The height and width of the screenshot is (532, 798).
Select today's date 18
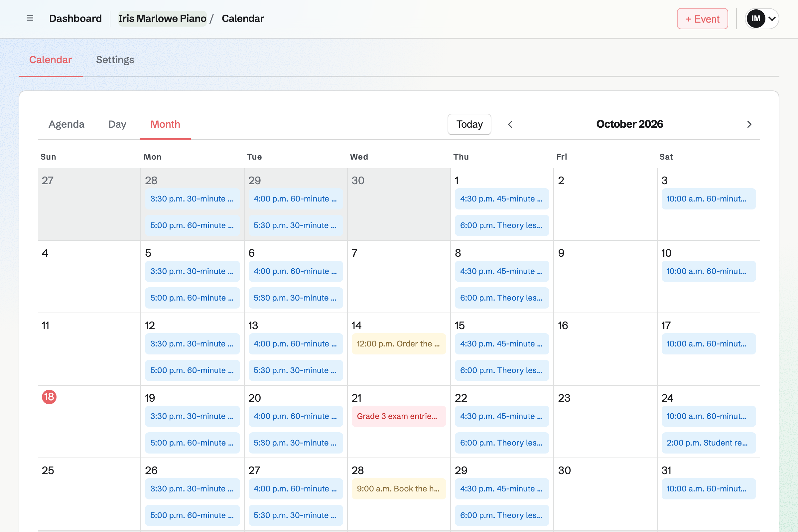[x=49, y=397]
